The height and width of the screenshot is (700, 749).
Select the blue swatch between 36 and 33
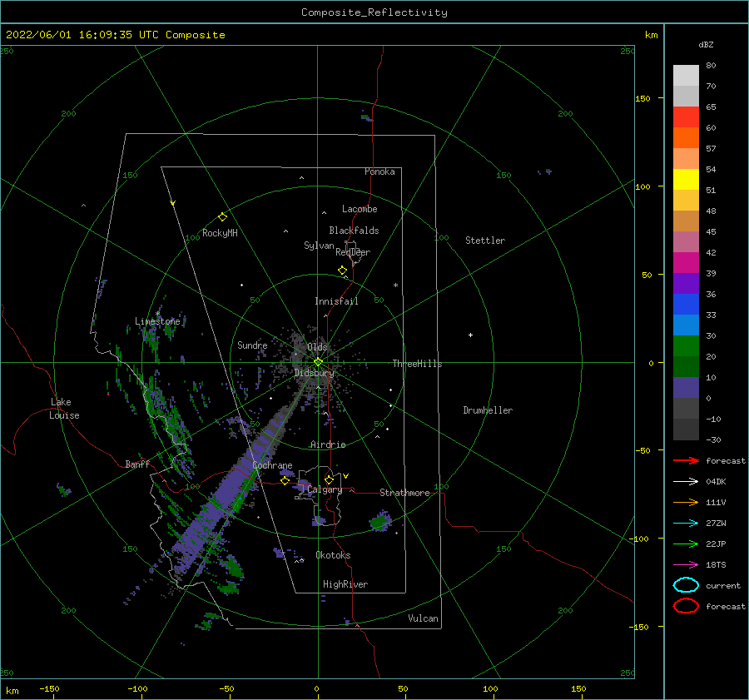click(686, 304)
